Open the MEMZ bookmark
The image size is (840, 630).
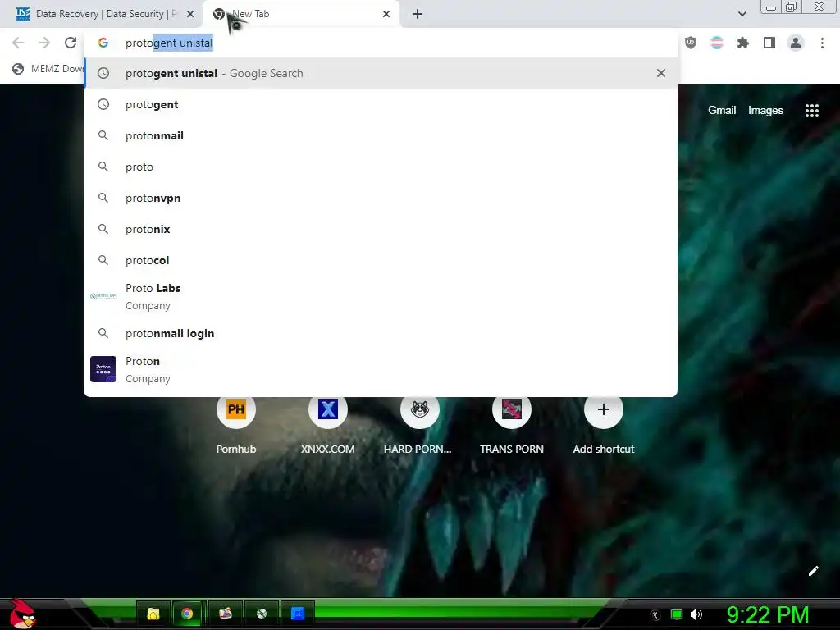point(48,69)
